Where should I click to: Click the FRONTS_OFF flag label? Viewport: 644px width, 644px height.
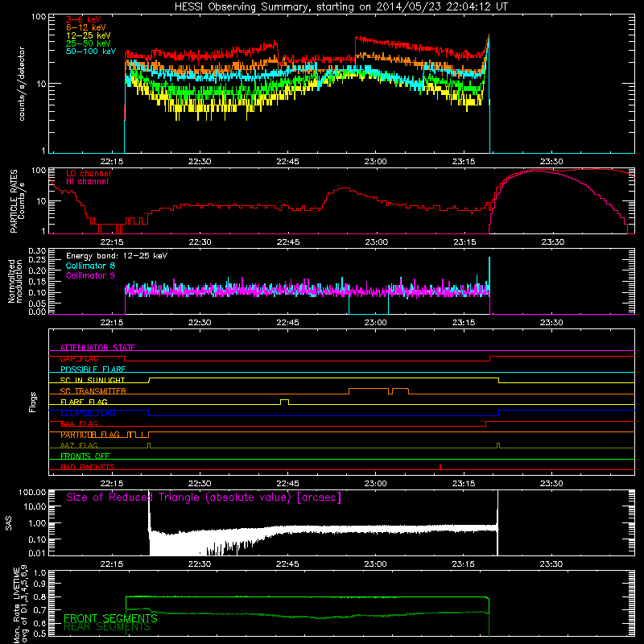[x=85, y=456]
